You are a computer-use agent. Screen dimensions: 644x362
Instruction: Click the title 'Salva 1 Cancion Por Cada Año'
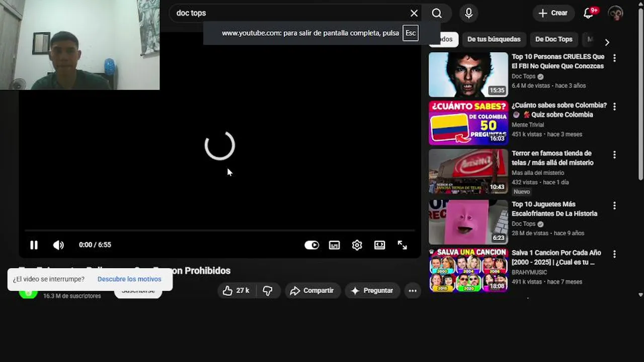[x=556, y=257]
